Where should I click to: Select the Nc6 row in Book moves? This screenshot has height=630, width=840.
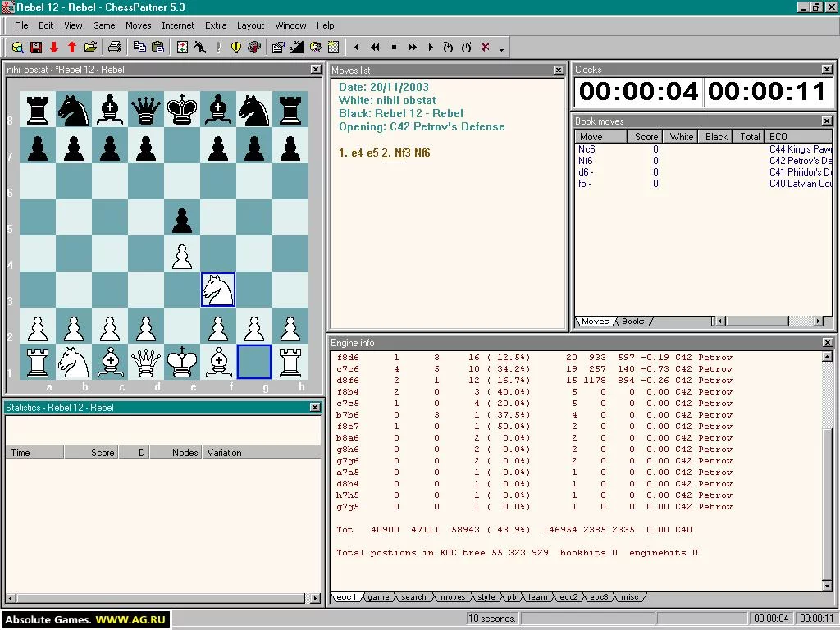pos(703,149)
